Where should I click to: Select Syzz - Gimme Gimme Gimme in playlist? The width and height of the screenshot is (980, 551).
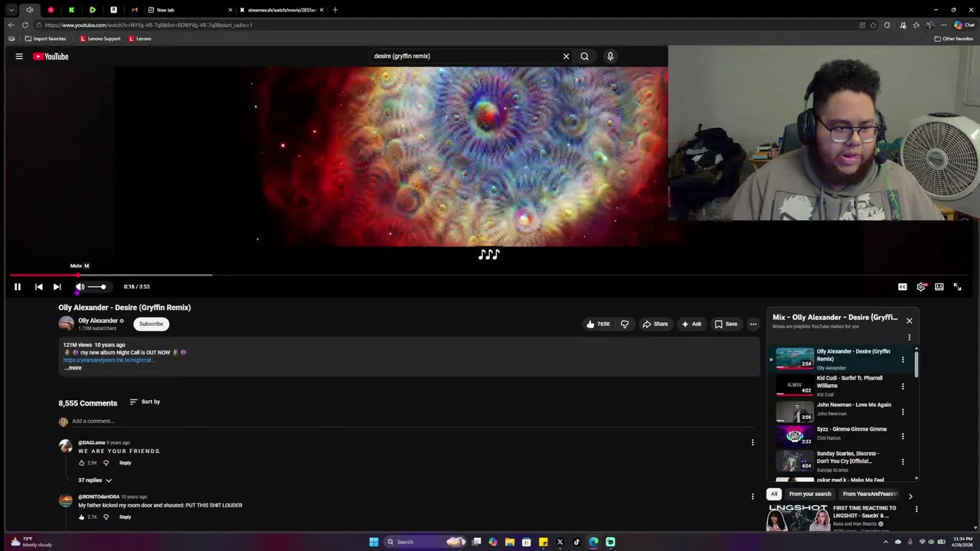click(837, 435)
